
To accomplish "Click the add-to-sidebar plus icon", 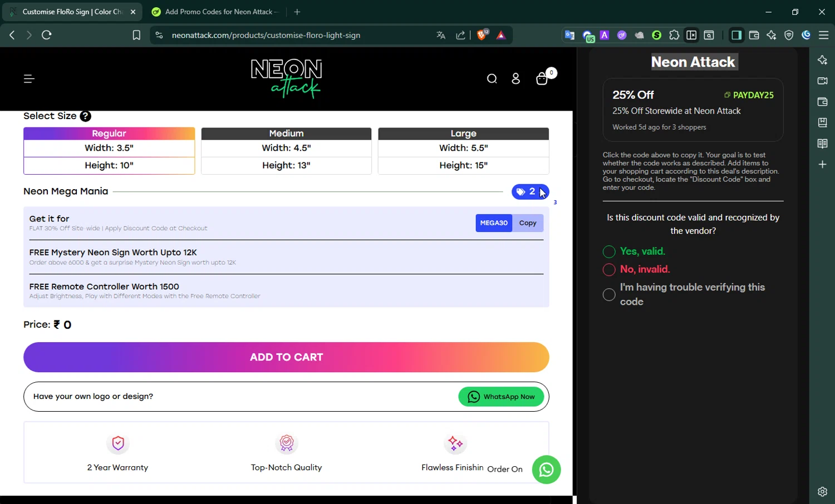I will tap(822, 165).
